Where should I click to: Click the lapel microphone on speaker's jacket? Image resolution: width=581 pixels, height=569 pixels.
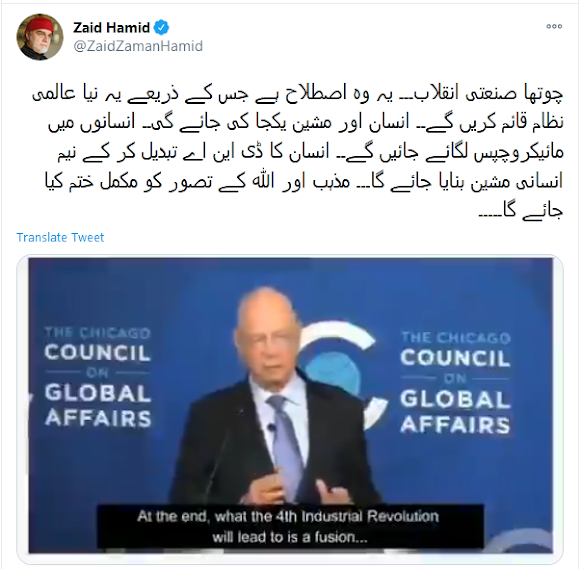point(272,429)
